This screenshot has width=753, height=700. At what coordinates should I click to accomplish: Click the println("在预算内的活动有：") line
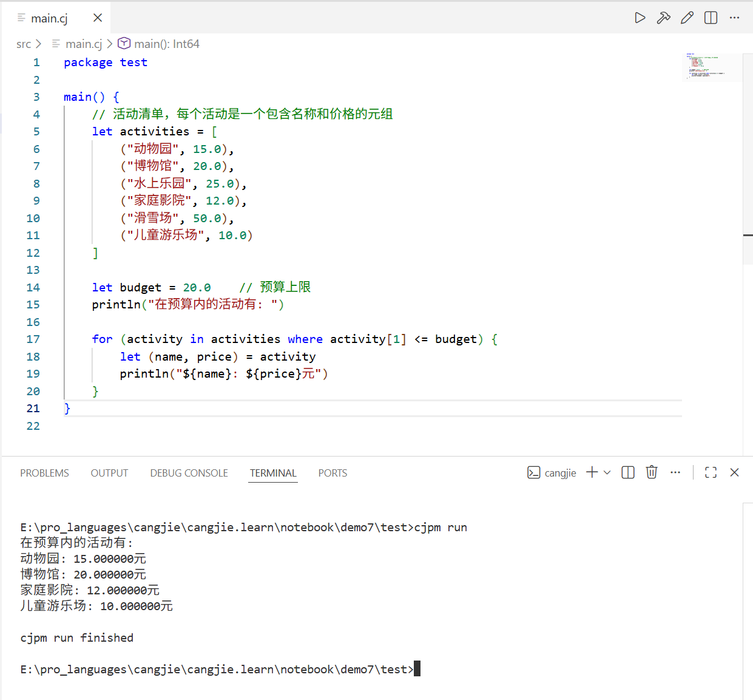click(188, 305)
